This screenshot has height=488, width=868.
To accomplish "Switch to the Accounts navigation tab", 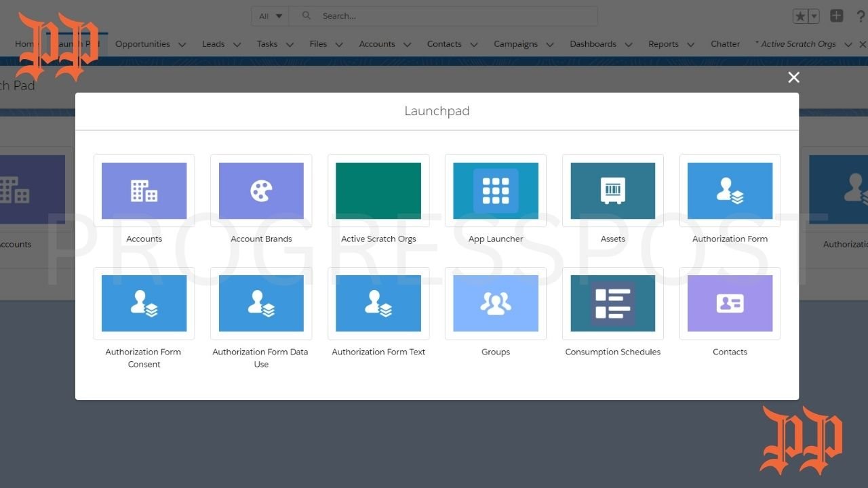I will click(x=377, y=44).
